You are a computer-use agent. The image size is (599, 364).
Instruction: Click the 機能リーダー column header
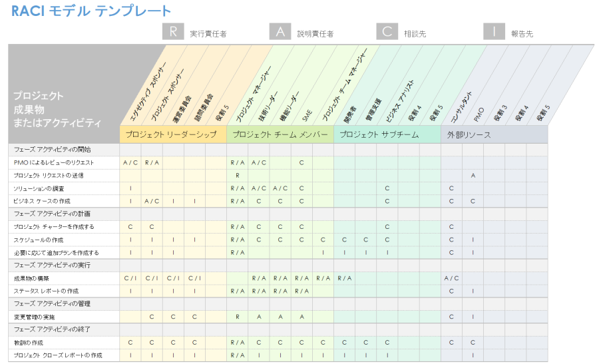point(290,106)
